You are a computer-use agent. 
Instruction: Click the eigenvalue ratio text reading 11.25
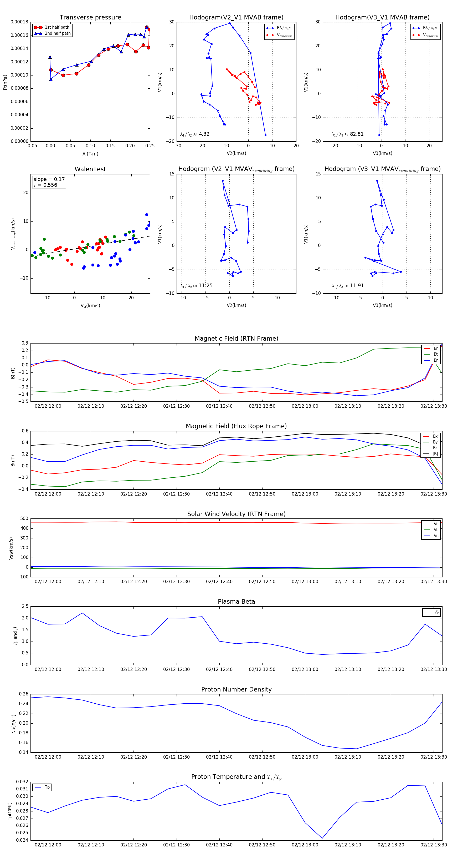(196, 286)
